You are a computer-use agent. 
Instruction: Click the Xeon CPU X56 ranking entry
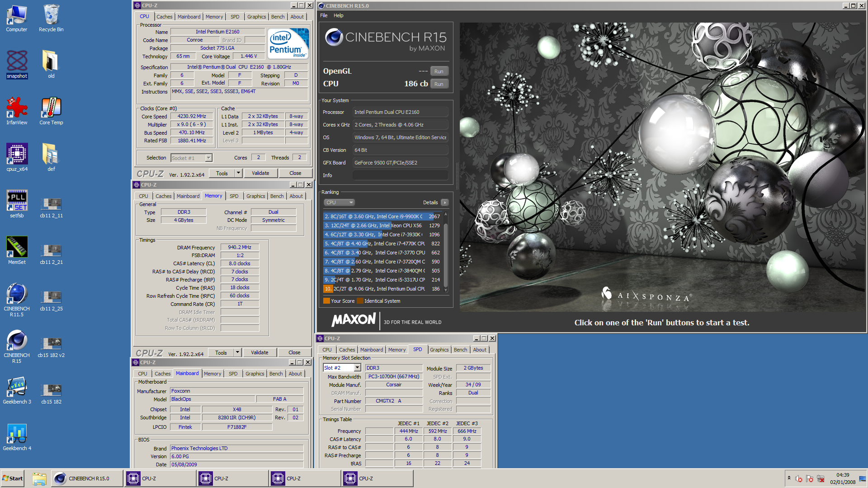click(382, 225)
